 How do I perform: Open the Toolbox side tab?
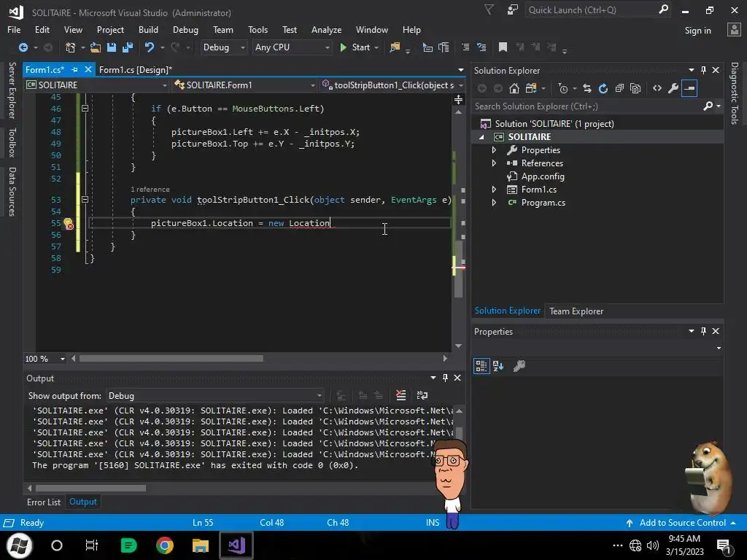pos(12,142)
